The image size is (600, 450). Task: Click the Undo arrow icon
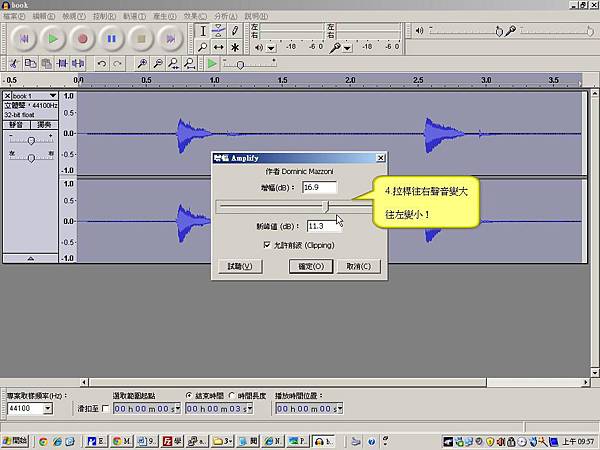coord(102,64)
